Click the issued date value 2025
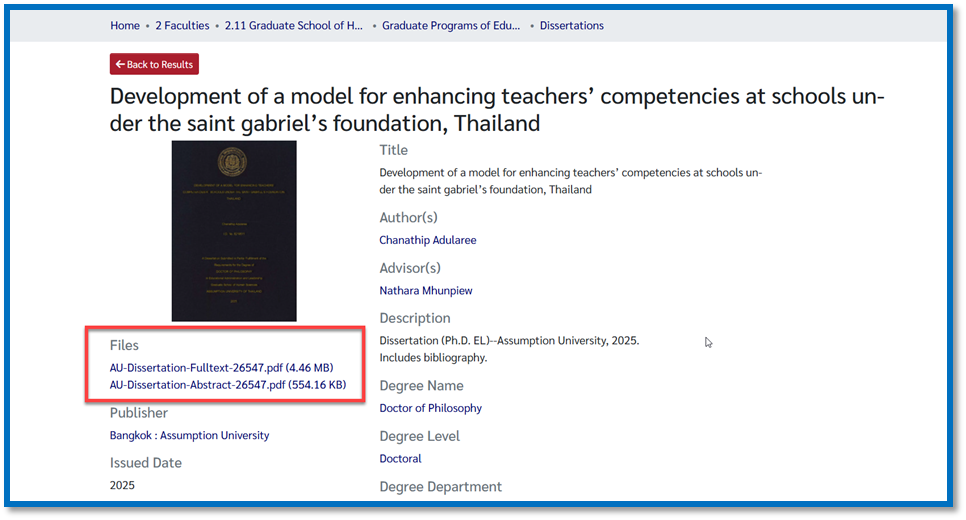This screenshot has height=520, width=966. [x=122, y=485]
